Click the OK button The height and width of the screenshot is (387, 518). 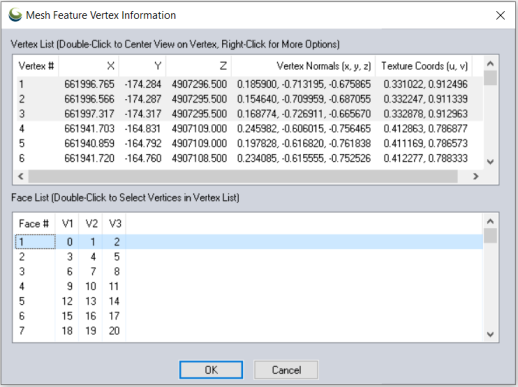211,370
